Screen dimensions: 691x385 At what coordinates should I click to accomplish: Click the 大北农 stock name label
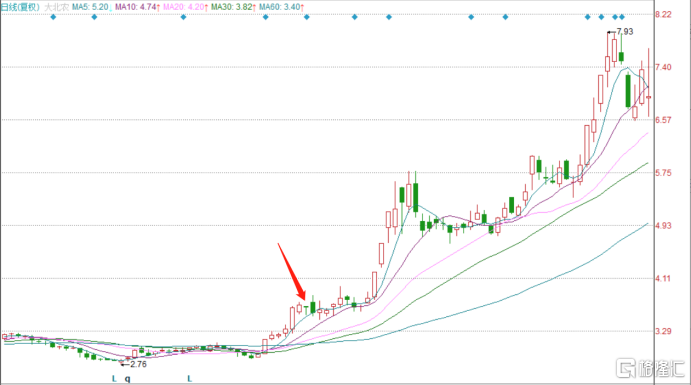tap(56, 7)
